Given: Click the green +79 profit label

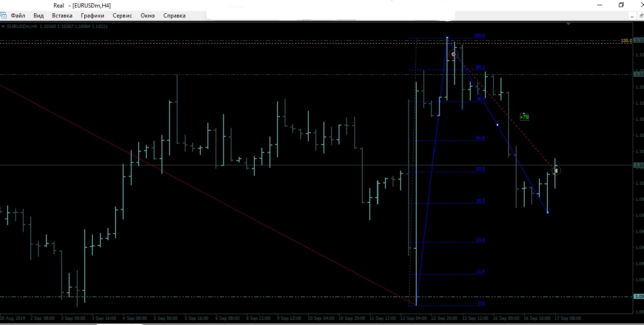Looking at the screenshot, I should pos(524,117).
